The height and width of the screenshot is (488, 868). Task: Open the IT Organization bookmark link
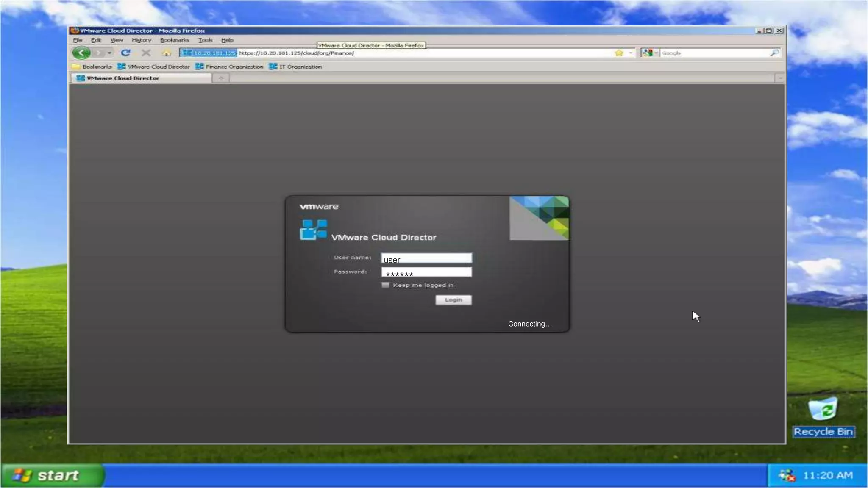(x=295, y=67)
